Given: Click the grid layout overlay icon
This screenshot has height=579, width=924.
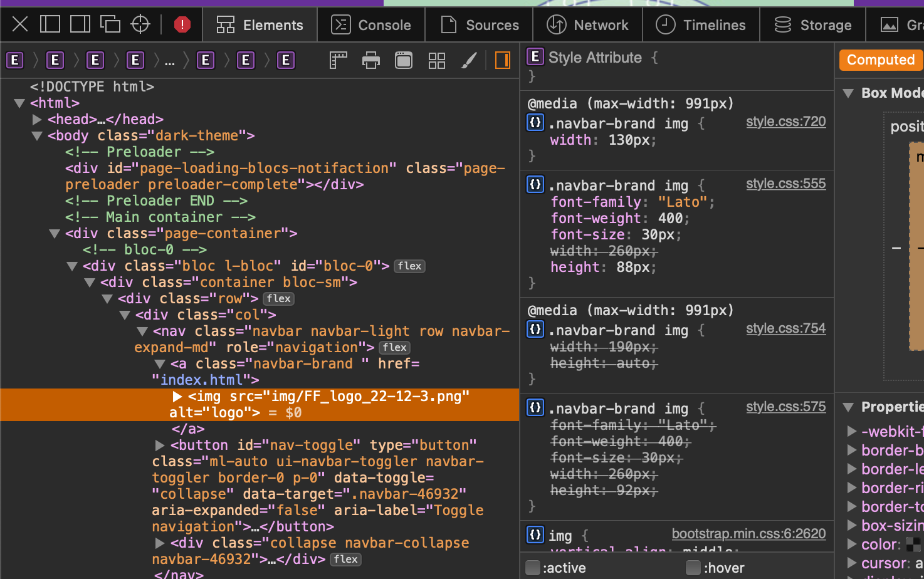Looking at the screenshot, I should [x=436, y=60].
